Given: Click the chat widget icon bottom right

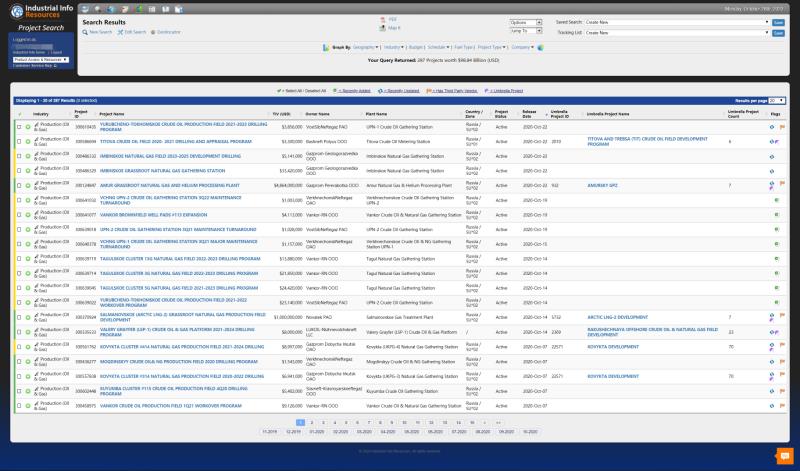Looking at the screenshot, I should point(784,456).
